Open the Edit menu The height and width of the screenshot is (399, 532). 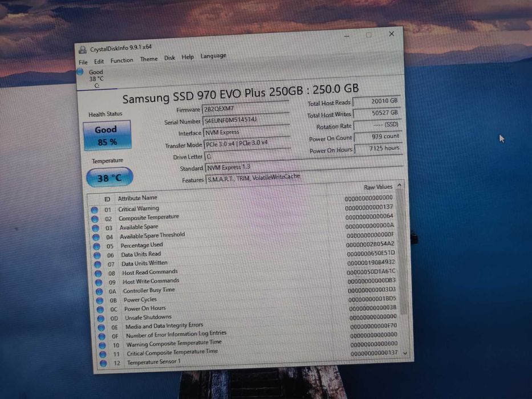coord(99,62)
